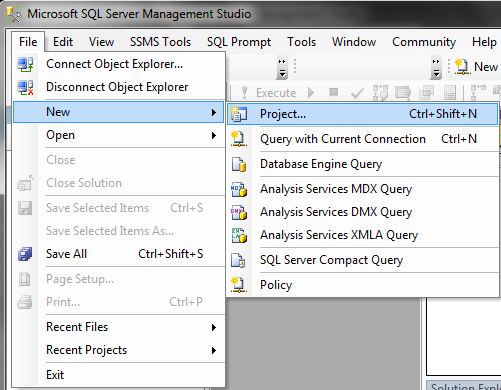This screenshot has width=501, height=390.
Task: Click the Connect Object Explorer icon
Action: click(x=25, y=64)
